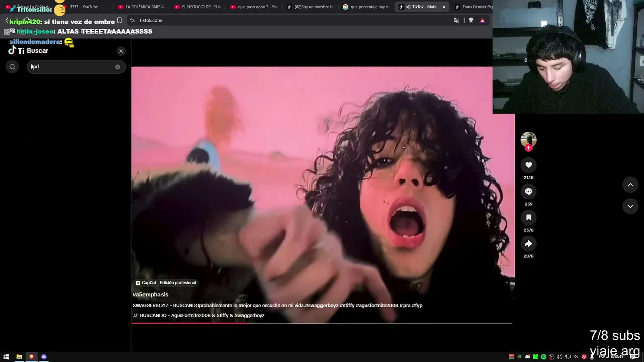Open the comments with the speech bubble icon
The height and width of the screenshot is (362, 644).
[x=528, y=191]
